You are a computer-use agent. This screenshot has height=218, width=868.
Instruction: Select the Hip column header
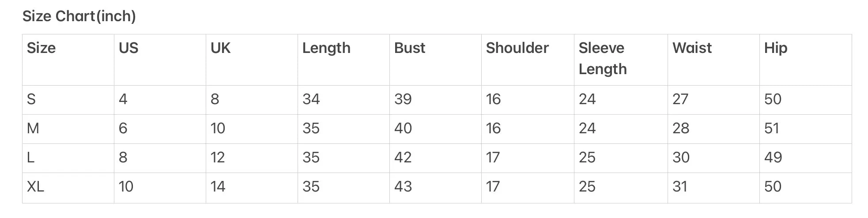(x=776, y=48)
